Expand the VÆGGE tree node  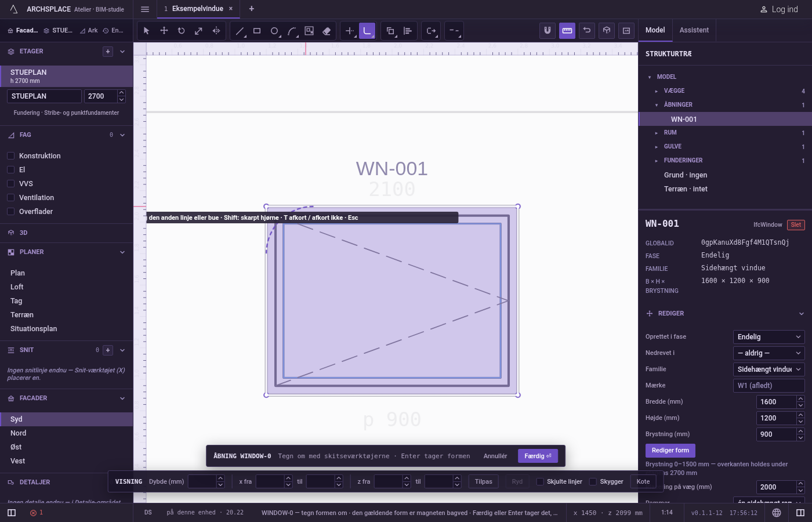(657, 91)
